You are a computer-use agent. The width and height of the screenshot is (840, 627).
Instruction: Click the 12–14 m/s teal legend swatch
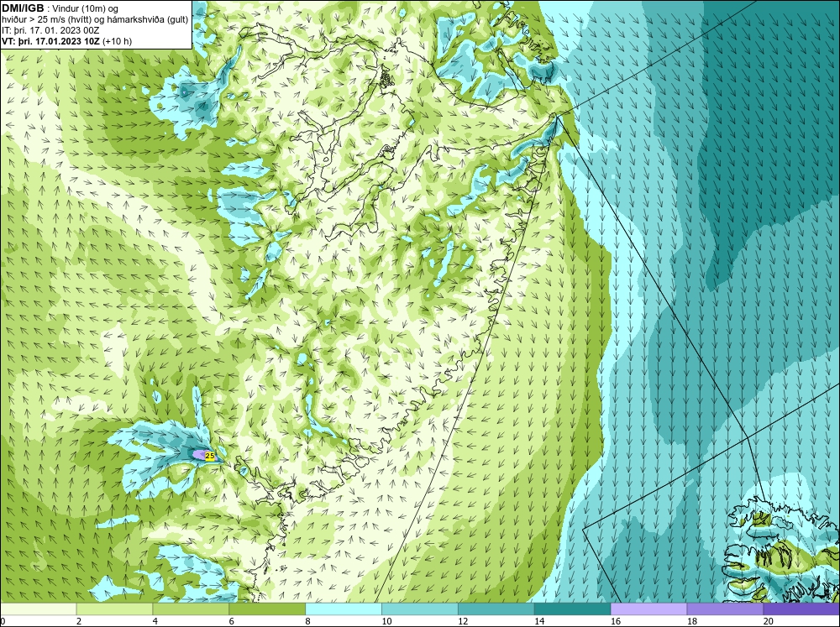pyautogui.click(x=496, y=609)
